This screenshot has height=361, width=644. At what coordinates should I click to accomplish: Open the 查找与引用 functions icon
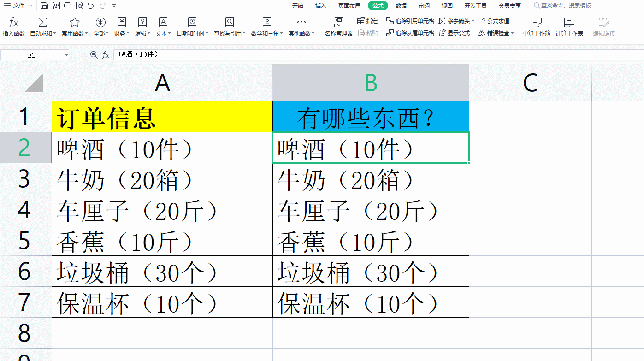[230, 22]
